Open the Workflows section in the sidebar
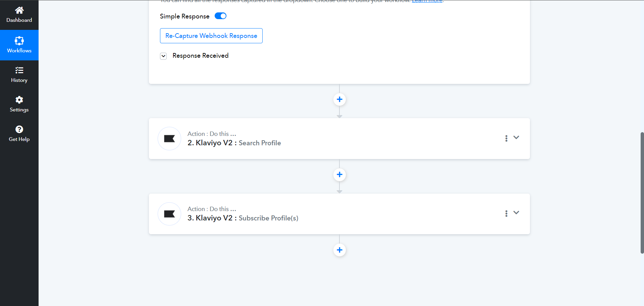This screenshot has width=644, height=306. [x=19, y=45]
